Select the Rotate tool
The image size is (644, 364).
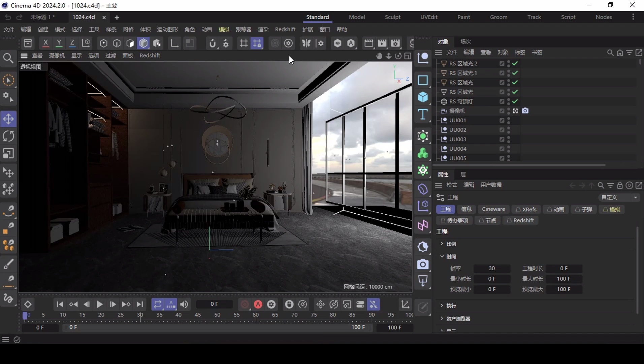8,136
